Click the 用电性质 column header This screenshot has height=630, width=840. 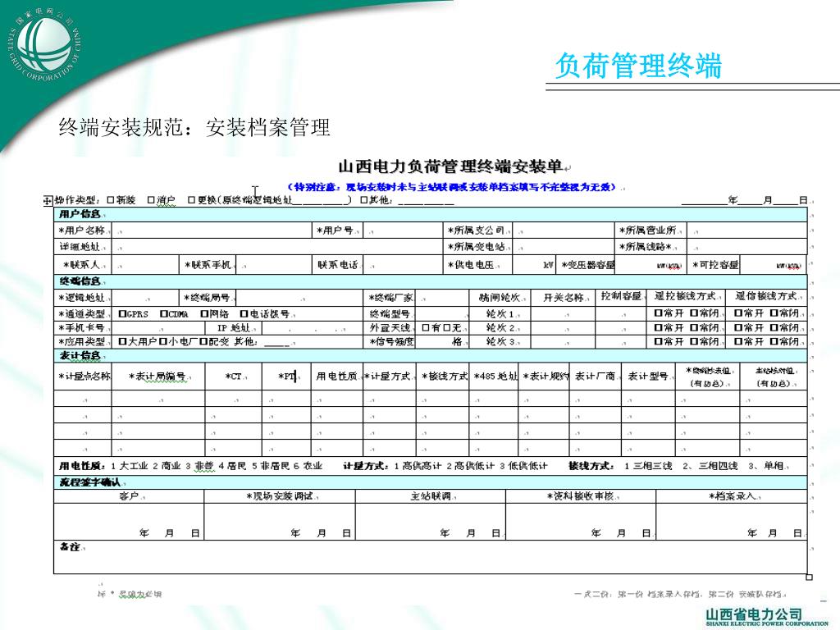337,376
